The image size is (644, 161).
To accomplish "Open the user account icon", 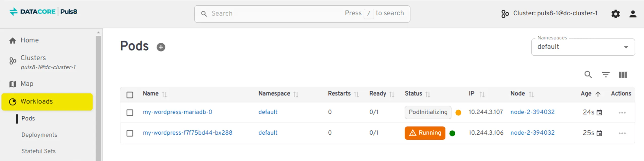I will point(633,14).
